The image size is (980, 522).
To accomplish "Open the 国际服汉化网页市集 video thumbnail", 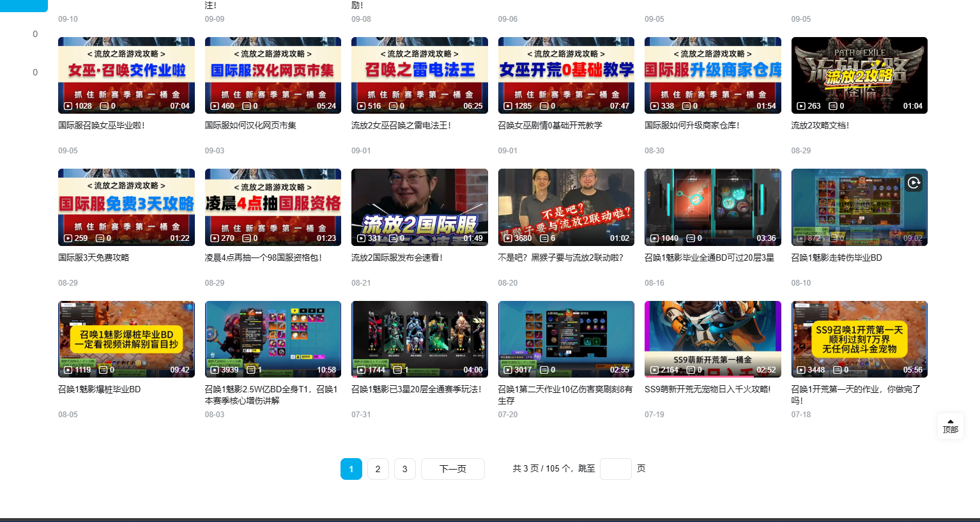I will click(273, 75).
